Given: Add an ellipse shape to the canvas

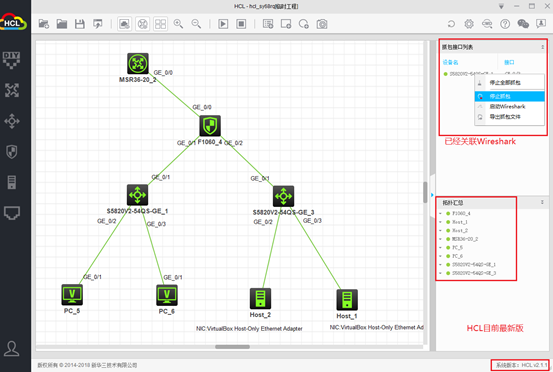Looking at the screenshot, I should click(304, 24).
